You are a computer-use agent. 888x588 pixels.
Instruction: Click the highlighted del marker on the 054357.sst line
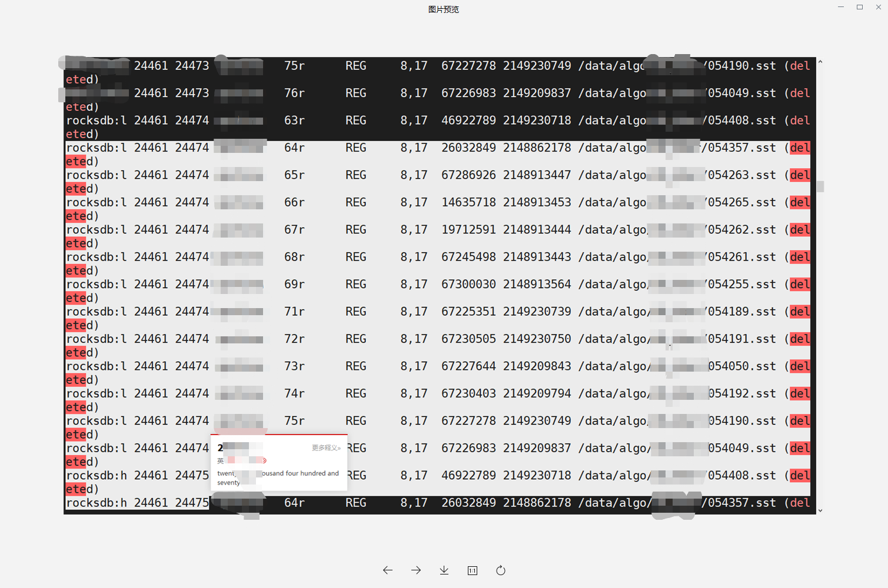[x=799, y=148]
